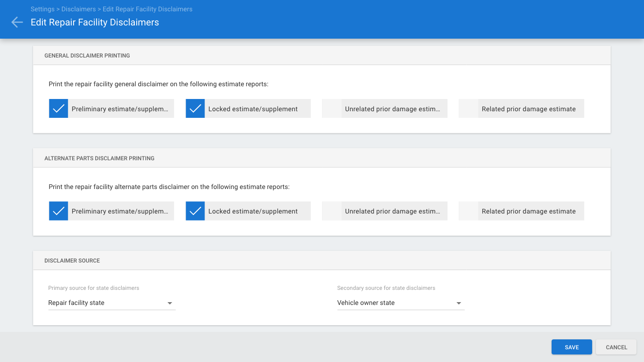Open the Secondary source for state disclaimers dropdown
Screen dimensions: 644x362
tap(401, 303)
